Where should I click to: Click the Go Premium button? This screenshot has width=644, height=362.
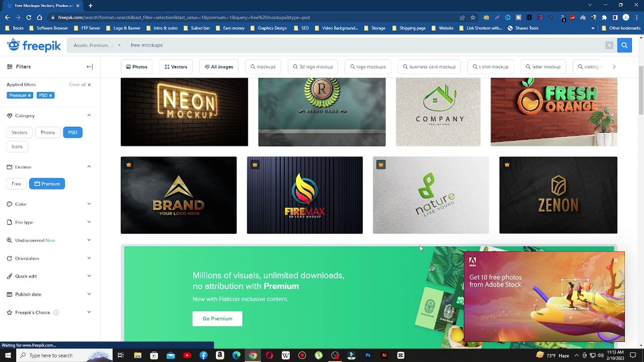[217, 319]
